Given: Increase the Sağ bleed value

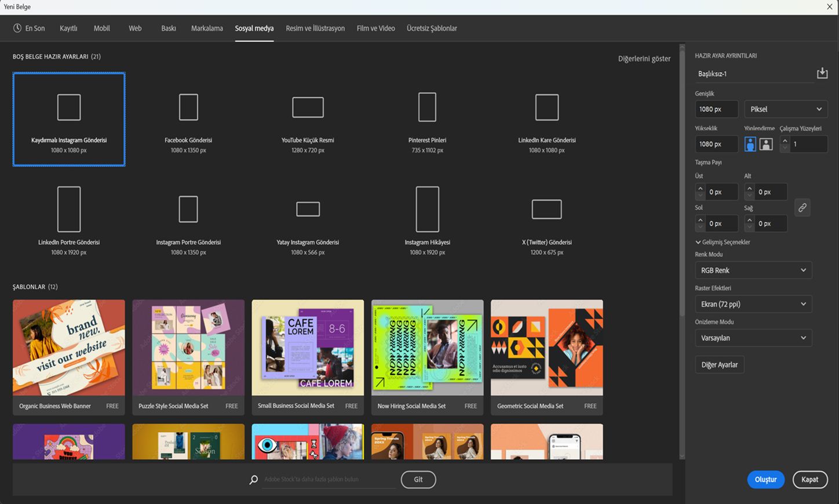Looking at the screenshot, I should [749, 220].
